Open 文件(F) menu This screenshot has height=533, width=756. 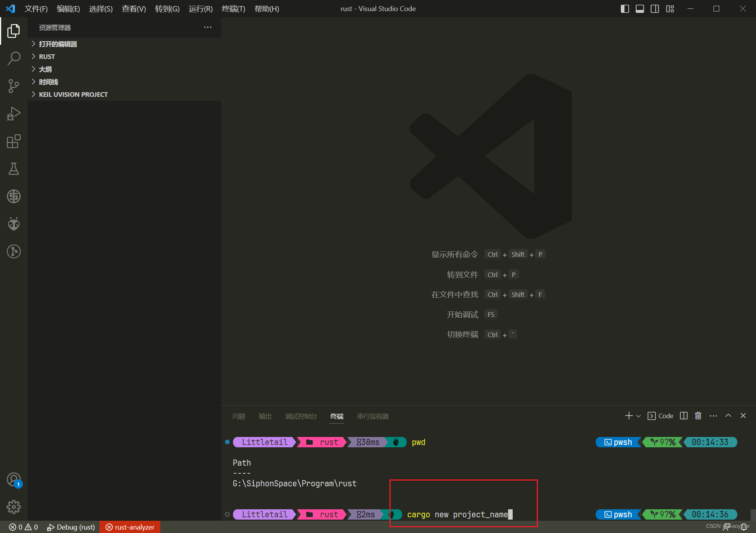pyautogui.click(x=36, y=9)
